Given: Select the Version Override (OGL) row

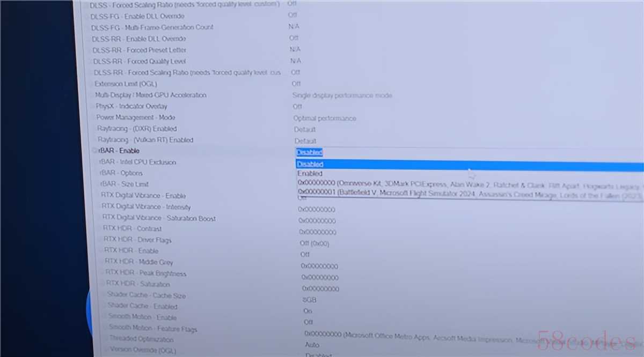Looking at the screenshot, I should (142, 350).
